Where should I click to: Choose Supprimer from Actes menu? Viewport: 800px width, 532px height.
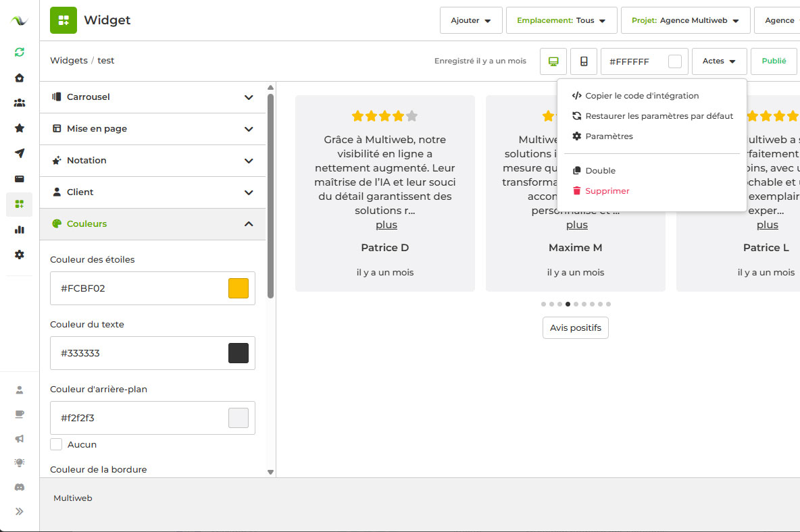pyautogui.click(x=607, y=191)
